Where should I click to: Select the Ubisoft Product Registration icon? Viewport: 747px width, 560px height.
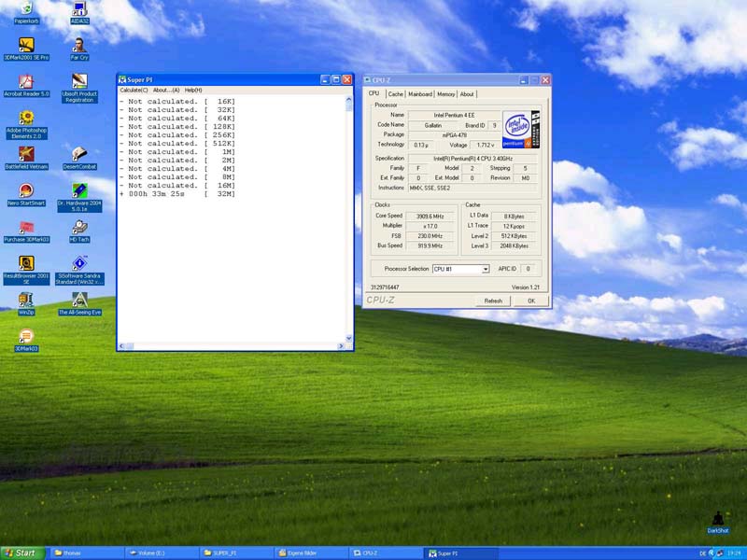pos(79,88)
